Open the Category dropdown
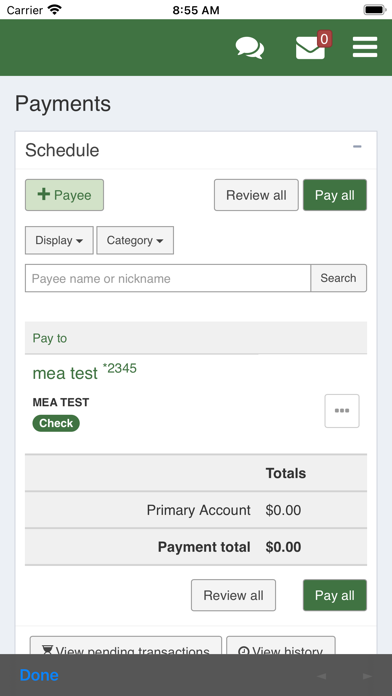Image resolution: width=392 pixels, height=696 pixels. 135,240
